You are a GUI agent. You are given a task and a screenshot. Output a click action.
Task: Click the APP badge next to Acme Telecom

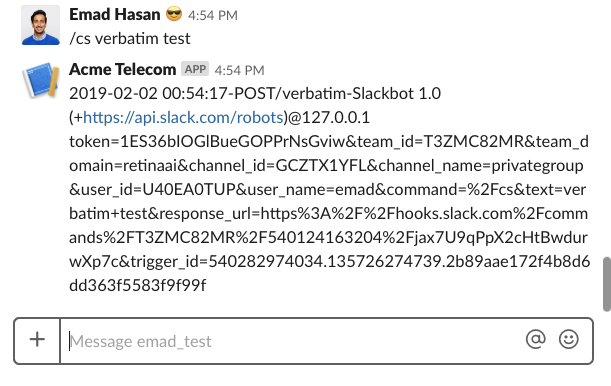pyautogui.click(x=195, y=69)
